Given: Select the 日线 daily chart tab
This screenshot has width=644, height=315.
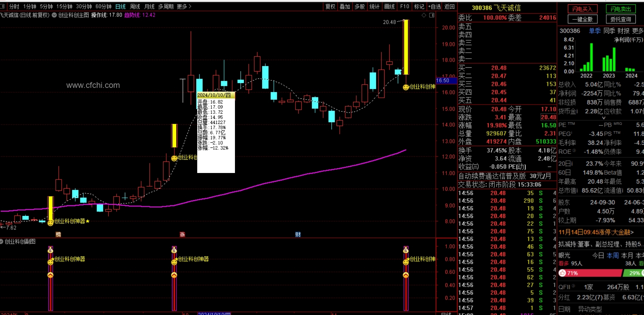Looking at the screenshot, I should (x=120, y=6).
